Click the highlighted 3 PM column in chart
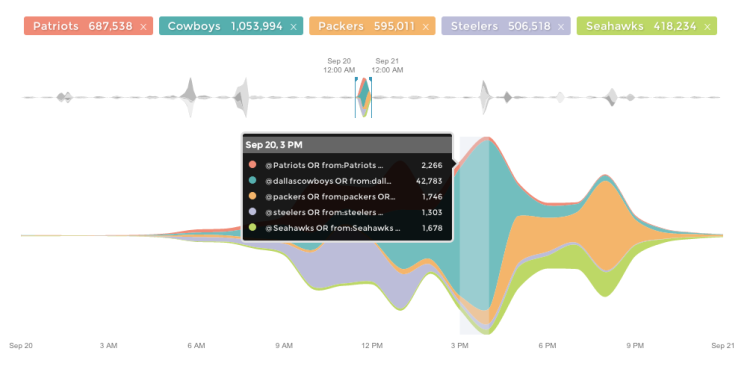The width and height of the screenshot is (750, 369). point(474,235)
